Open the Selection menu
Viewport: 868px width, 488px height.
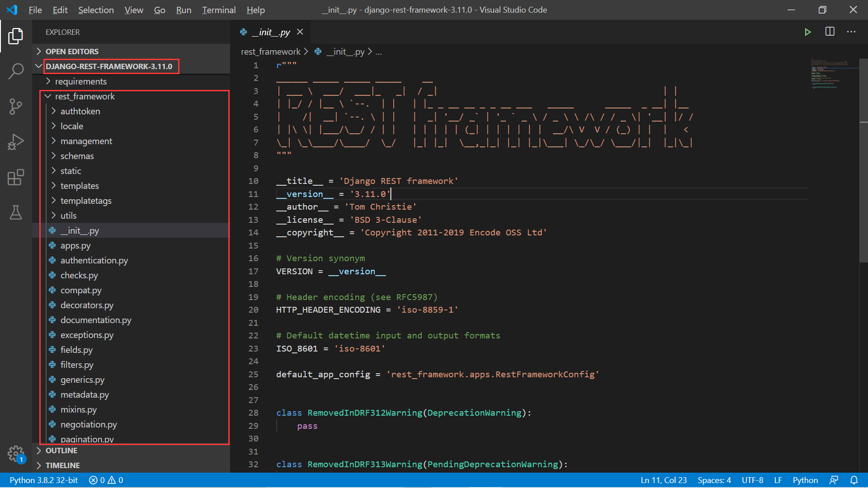96,10
